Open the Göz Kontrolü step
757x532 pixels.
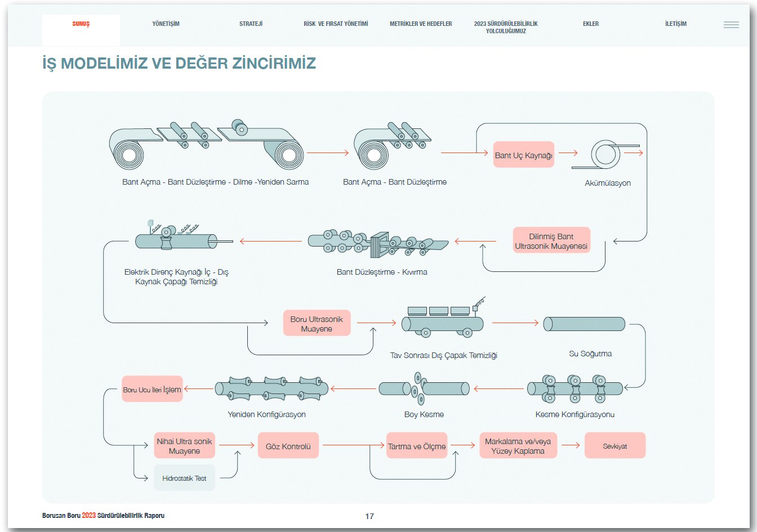click(x=288, y=445)
